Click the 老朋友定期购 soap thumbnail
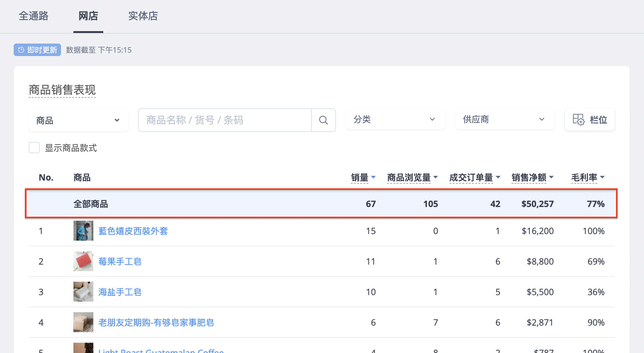The height and width of the screenshot is (353, 644). tap(83, 322)
